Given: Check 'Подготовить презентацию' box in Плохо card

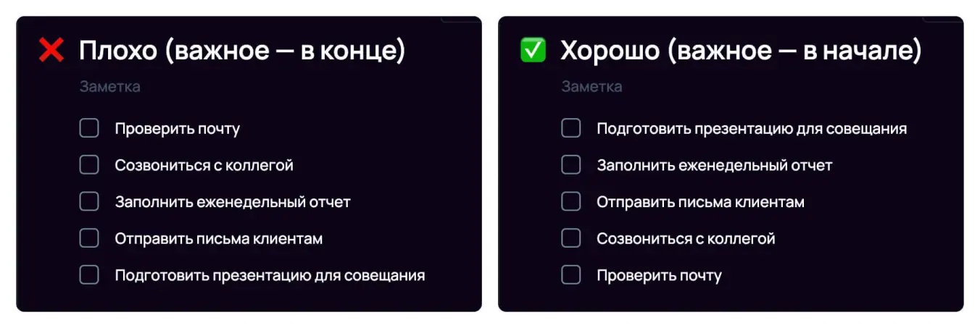Looking at the screenshot, I should click(89, 275).
